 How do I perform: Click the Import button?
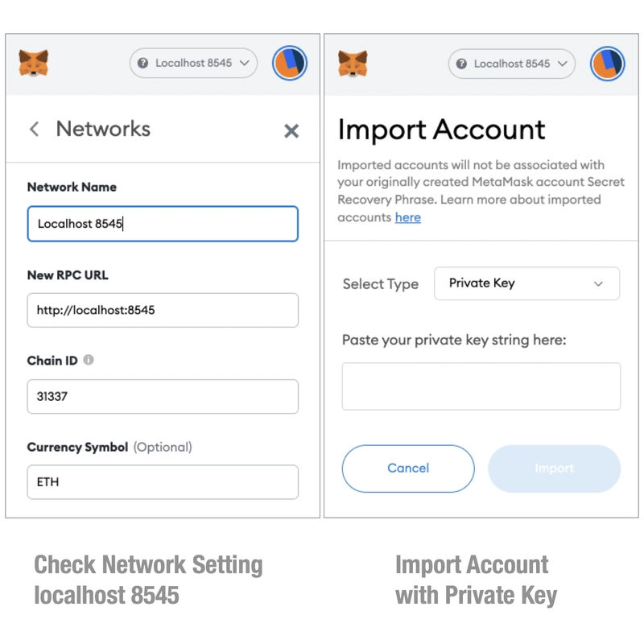(x=554, y=469)
